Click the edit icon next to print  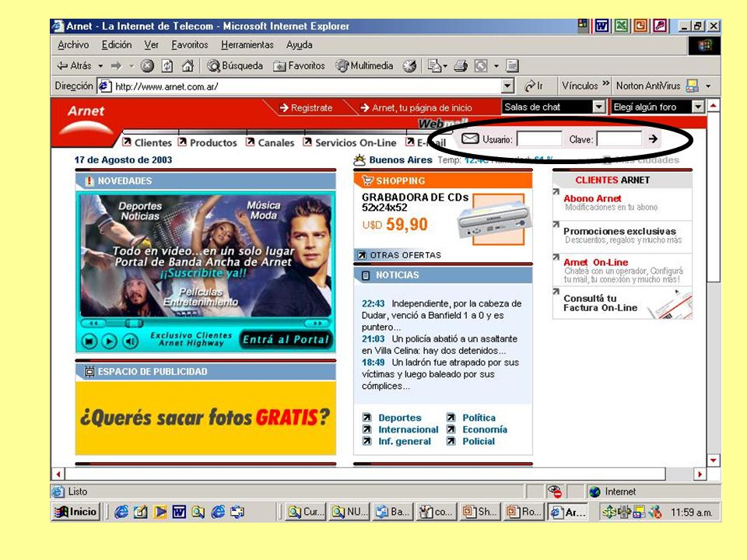tap(481, 65)
